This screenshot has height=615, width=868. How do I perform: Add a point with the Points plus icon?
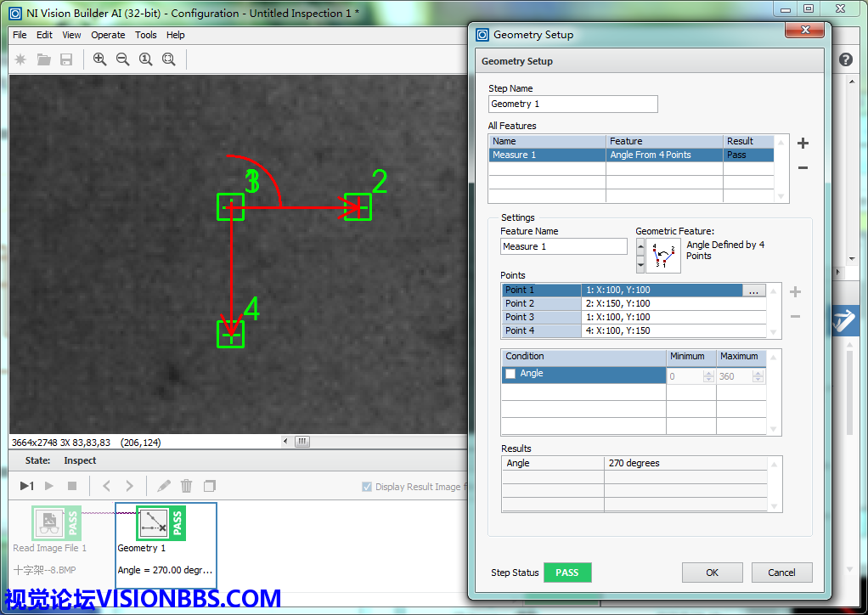click(x=795, y=291)
